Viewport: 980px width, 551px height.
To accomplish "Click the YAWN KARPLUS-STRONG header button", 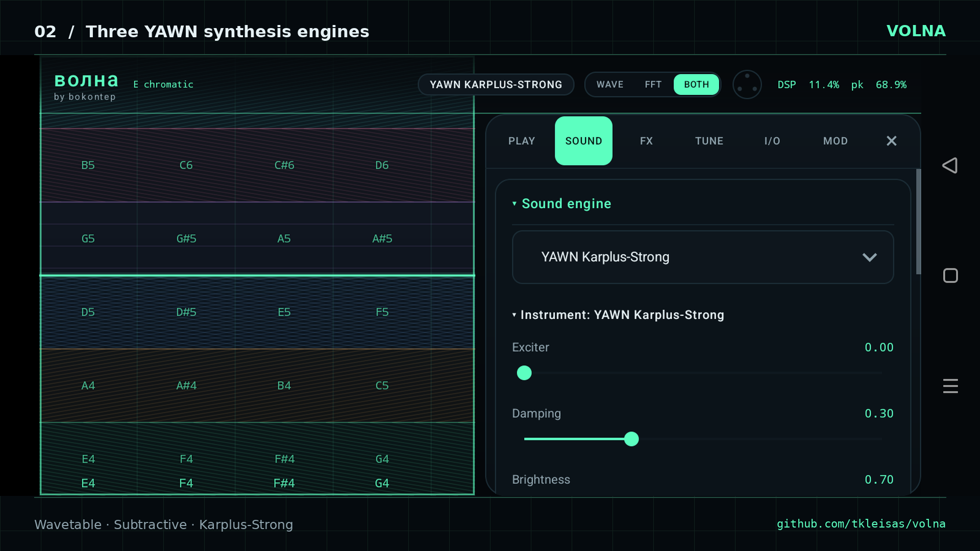I will (496, 84).
